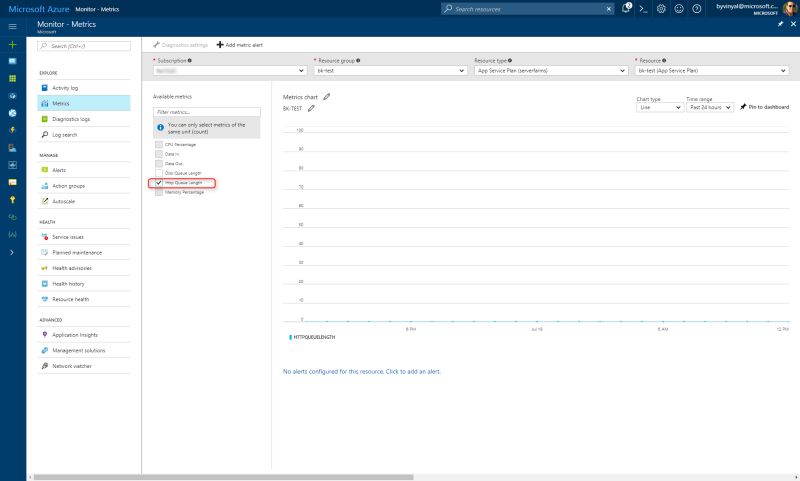Open Autoscale menu item

coord(84,201)
